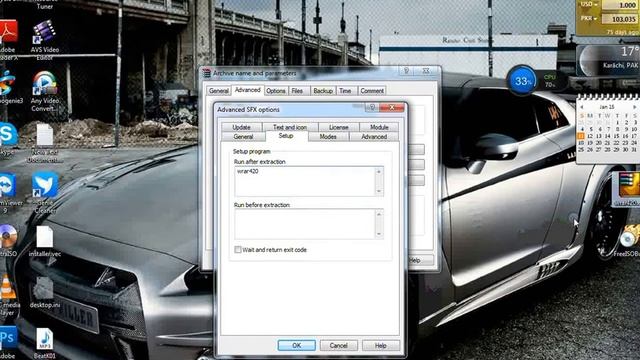This screenshot has height=360, width=640.
Task: Click the weather gadget showing Karachi, PAK
Action: [608, 60]
